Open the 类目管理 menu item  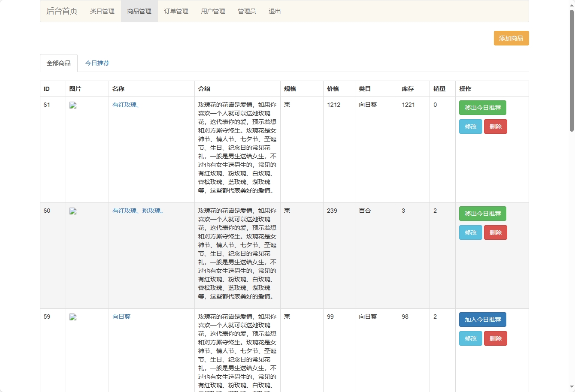point(102,11)
